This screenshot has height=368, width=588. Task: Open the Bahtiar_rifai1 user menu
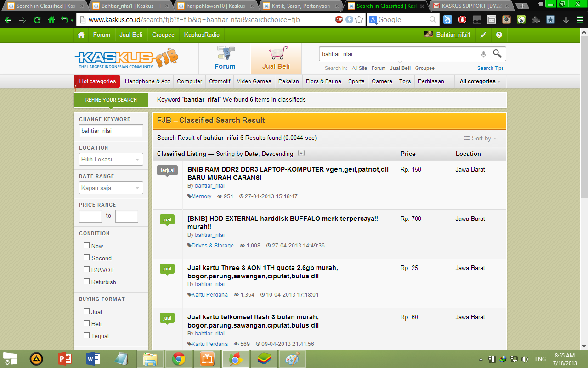coord(448,35)
